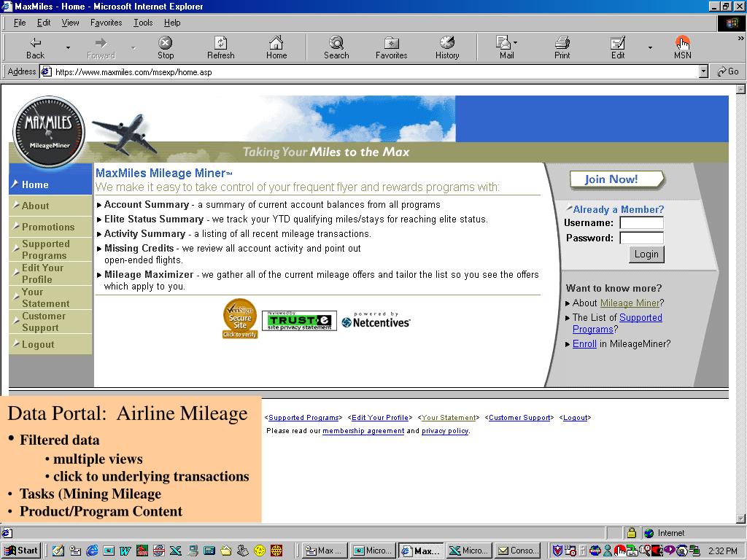Viewport: 747px width, 560px height.
Task: Open Your Statement in left navigation
Action: click(x=50, y=297)
